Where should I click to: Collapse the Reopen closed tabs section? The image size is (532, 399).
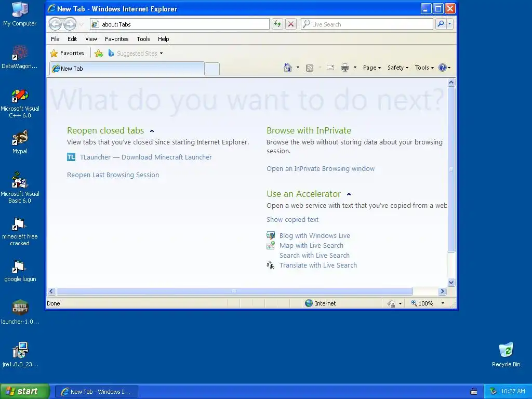(x=152, y=131)
